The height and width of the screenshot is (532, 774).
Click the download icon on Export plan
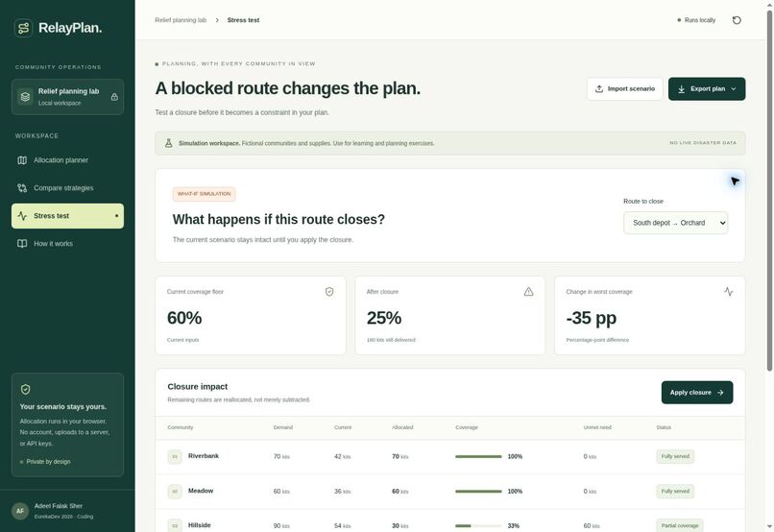(681, 89)
